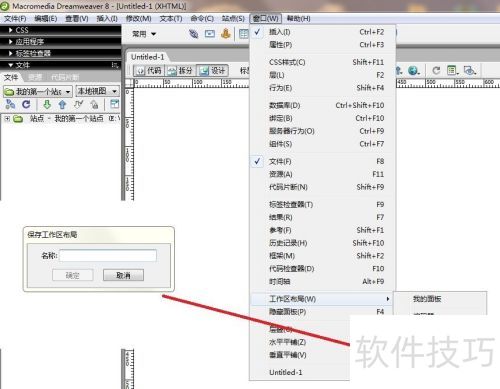Open the View Options toolbar icon
This screenshot has width=500, height=389.
453,70
